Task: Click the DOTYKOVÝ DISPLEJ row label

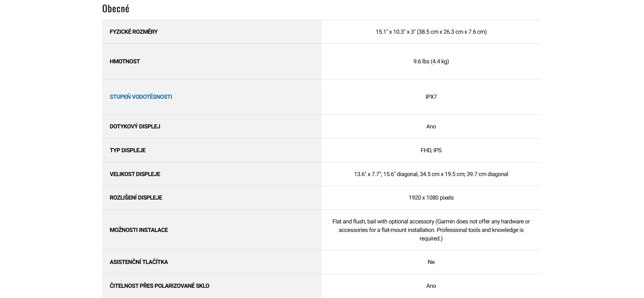Action: pyautogui.click(x=135, y=126)
